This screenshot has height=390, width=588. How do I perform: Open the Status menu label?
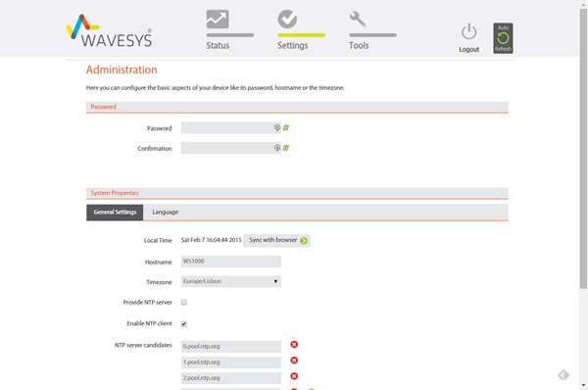[218, 45]
